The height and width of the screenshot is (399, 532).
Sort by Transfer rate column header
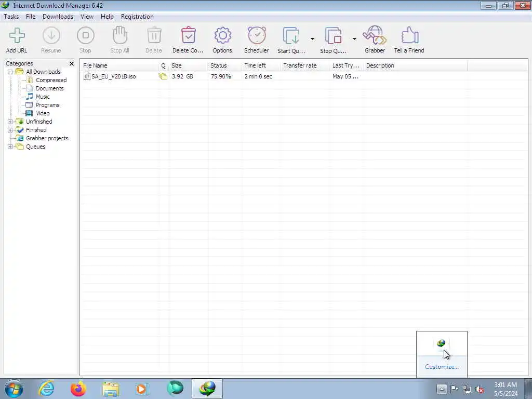[x=304, y=65]
